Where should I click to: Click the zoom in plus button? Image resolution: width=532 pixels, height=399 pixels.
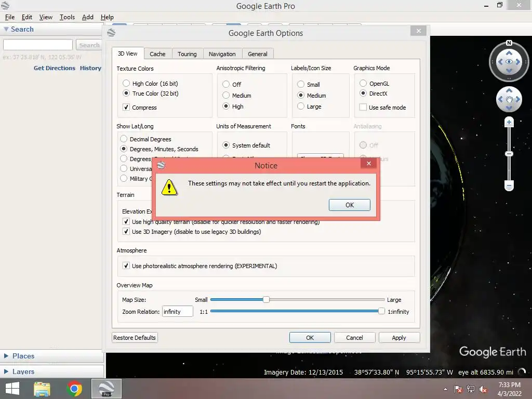pos(509,122)
